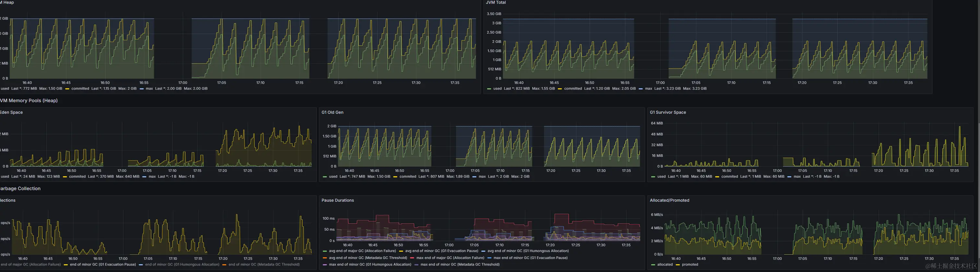The width and height of the screenshot is (980, 272).
Task: Toggle 'end of minor GC (G1 Humongous Allocation)' in Collections legend
Action: (182, 265)
